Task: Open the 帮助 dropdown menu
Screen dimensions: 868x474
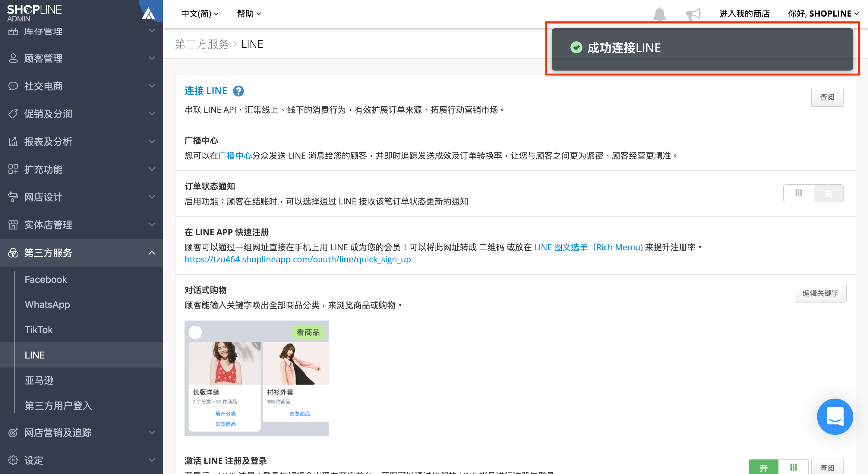Action: click(249, 14)
